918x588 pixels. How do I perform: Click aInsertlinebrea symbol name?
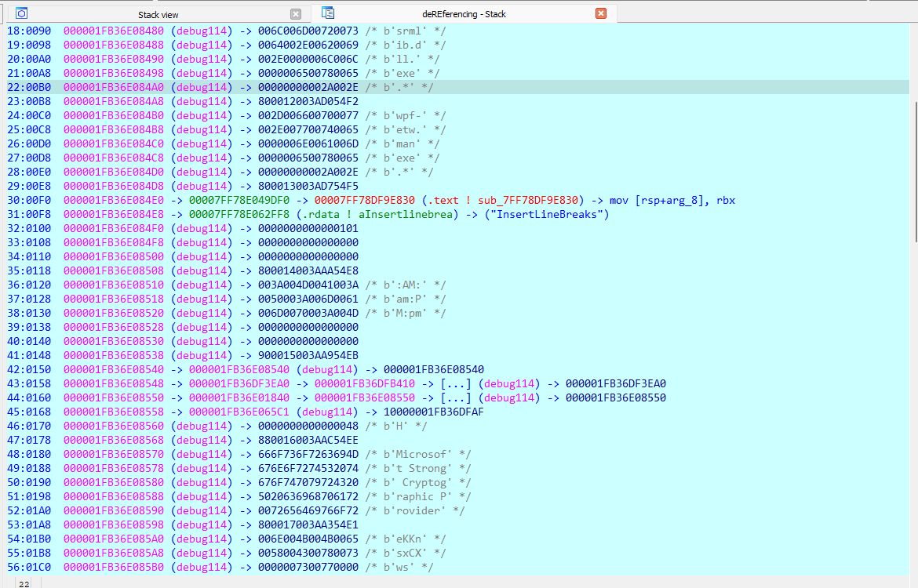(x=405, y=214)
